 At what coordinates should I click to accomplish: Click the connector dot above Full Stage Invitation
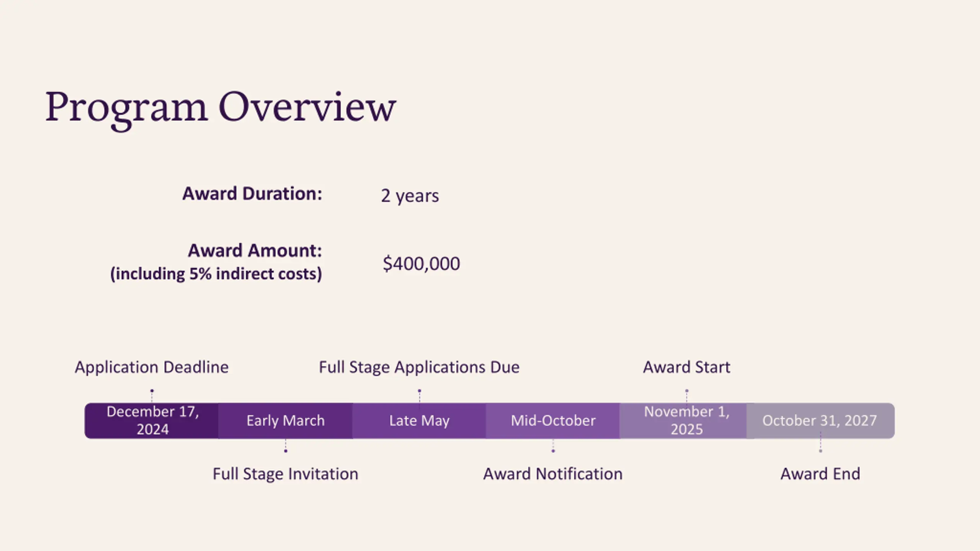pos(286,451)
